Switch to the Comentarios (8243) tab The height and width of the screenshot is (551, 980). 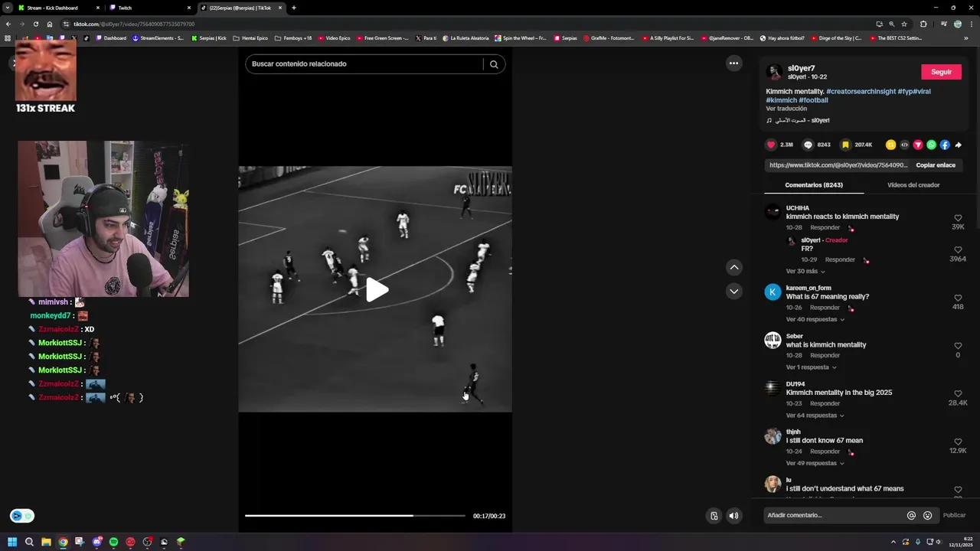coord(814,185)
